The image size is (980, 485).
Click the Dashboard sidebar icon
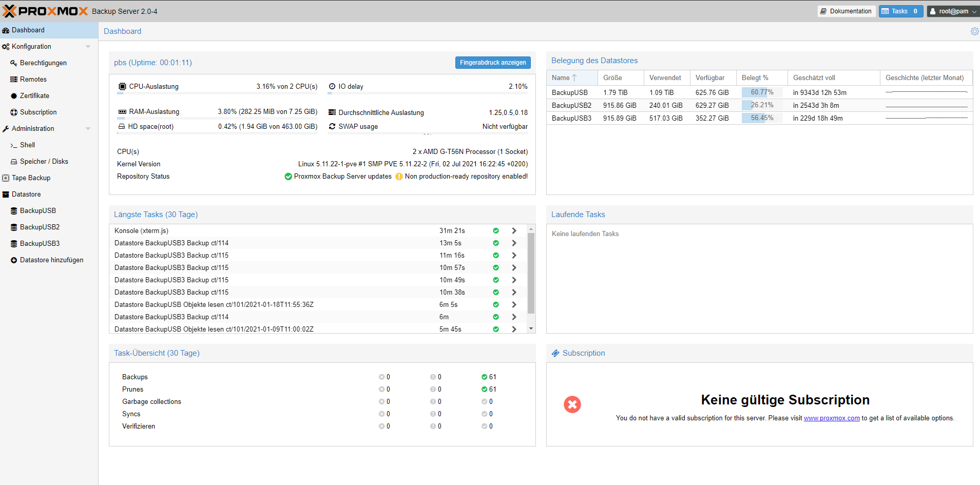(6, 30)
